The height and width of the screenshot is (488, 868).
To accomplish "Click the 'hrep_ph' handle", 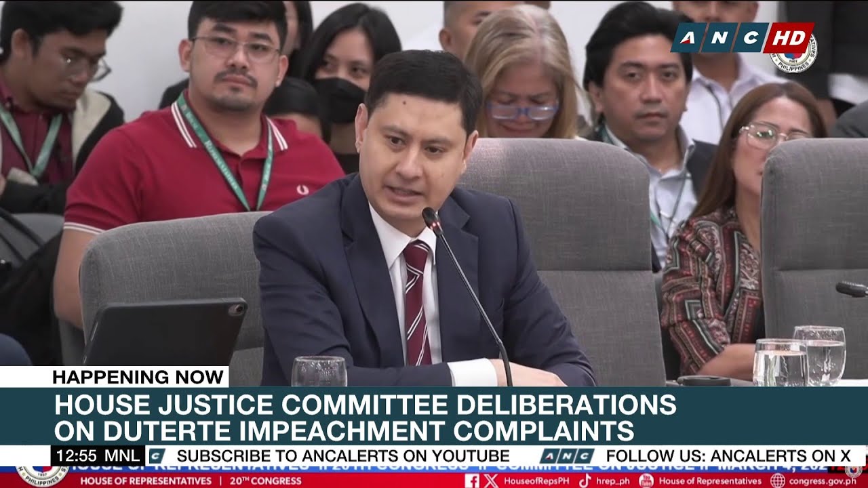I will tap(612, 481).
